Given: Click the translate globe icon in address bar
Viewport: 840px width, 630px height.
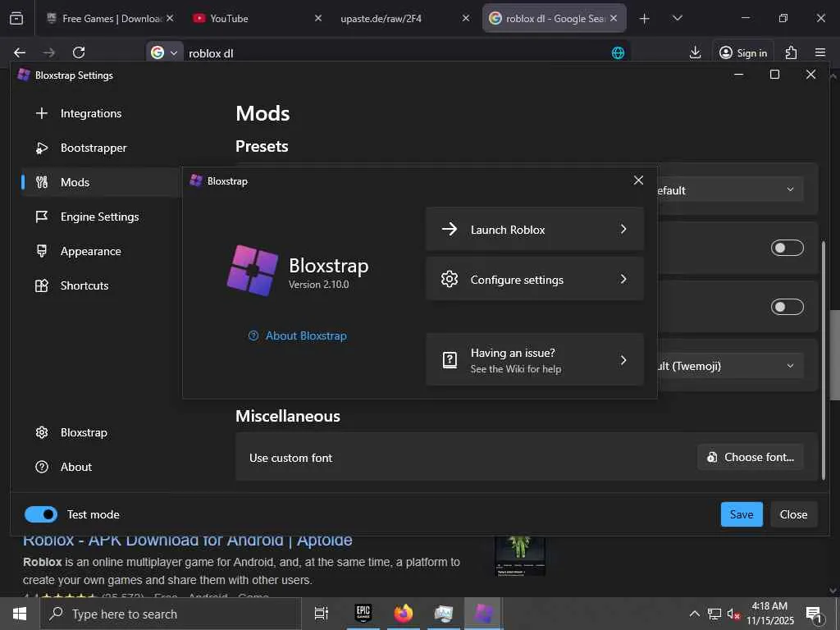Looking at the screenshot, I should click(x=618, y=52).
